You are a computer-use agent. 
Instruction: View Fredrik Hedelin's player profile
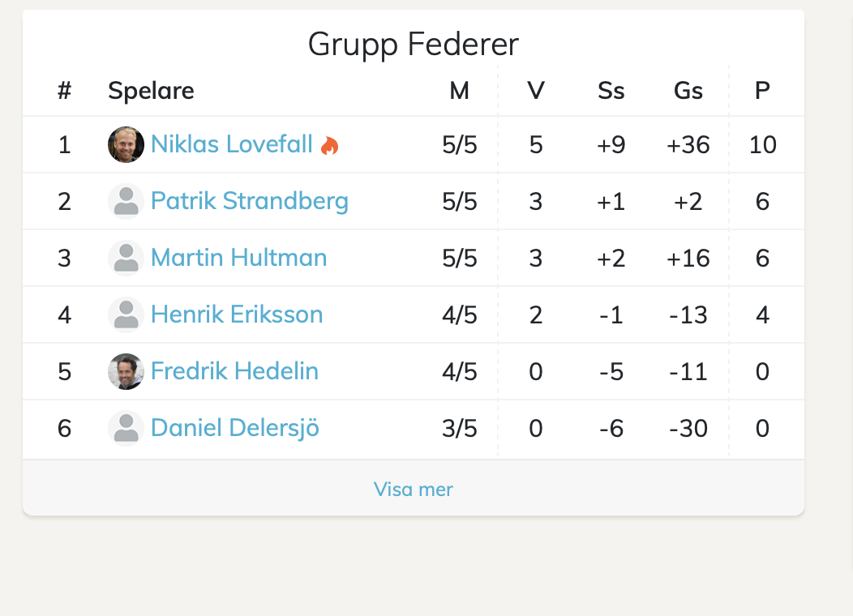pyautogui.click(x=234, y=371)
